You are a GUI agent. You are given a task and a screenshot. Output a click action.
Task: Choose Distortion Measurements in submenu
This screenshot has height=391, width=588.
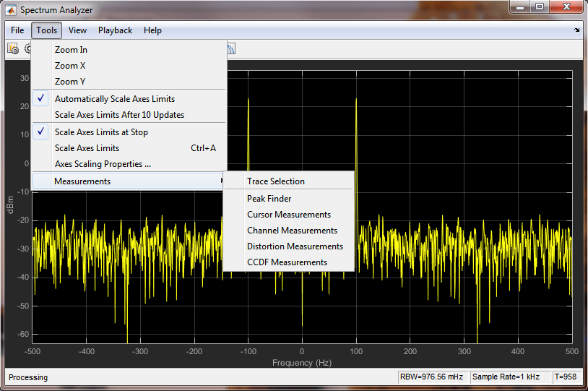click(288, 246)
